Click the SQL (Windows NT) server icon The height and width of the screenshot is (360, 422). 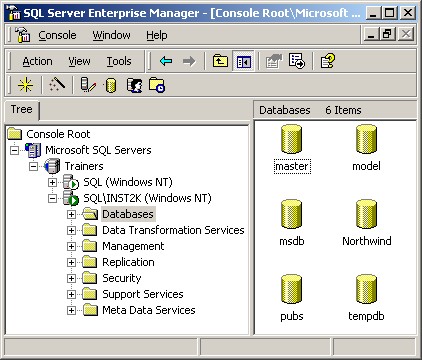click(71, 182)
